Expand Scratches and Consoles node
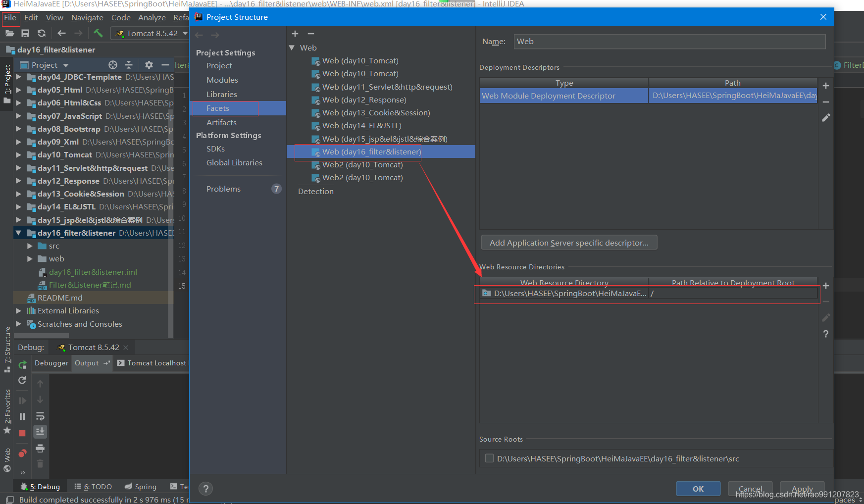The image size is (864, 504). coord(18,324)
